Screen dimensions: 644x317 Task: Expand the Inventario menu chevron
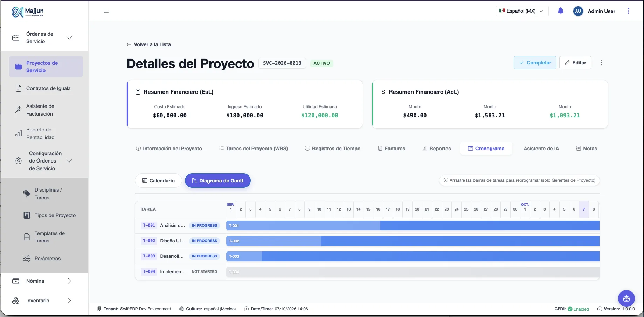click(x=69, y=301)
